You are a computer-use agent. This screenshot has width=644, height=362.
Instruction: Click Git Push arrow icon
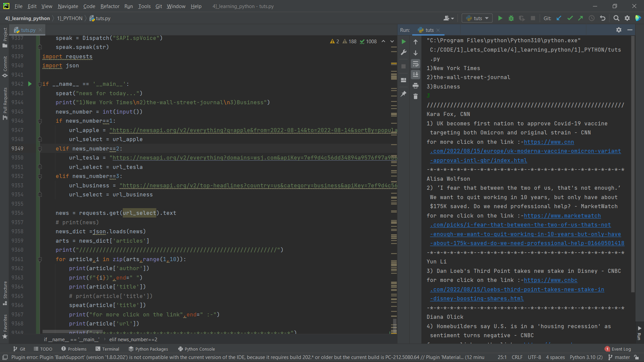[581, 18]
